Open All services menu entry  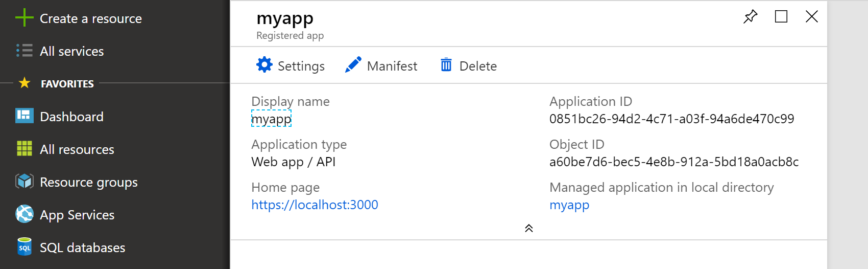pos(72,51)
